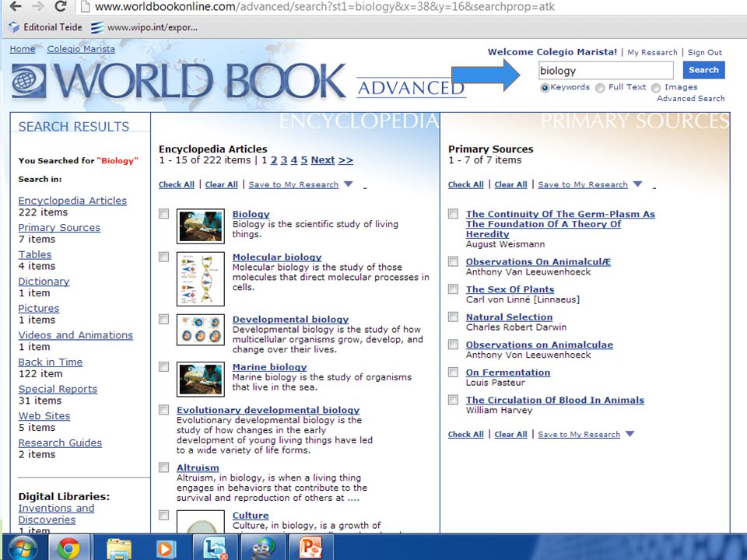Image resolution: width=747 pixels, height=560 pixels.
Task: Click the blue Search button
Action: (x=703, y=70)
